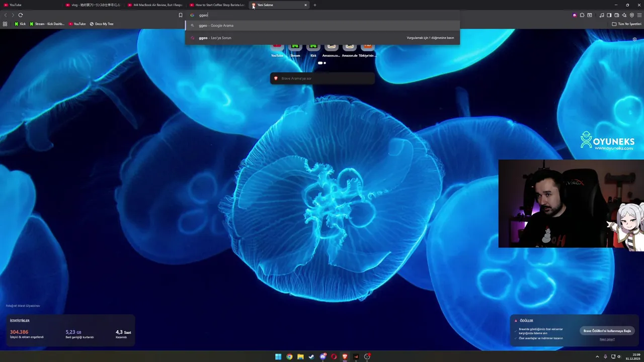This screenshot has width=644, height=362.
Task: Close the Yeni Sekme tab
Action: pyautogui.click(x=305, y=5)
